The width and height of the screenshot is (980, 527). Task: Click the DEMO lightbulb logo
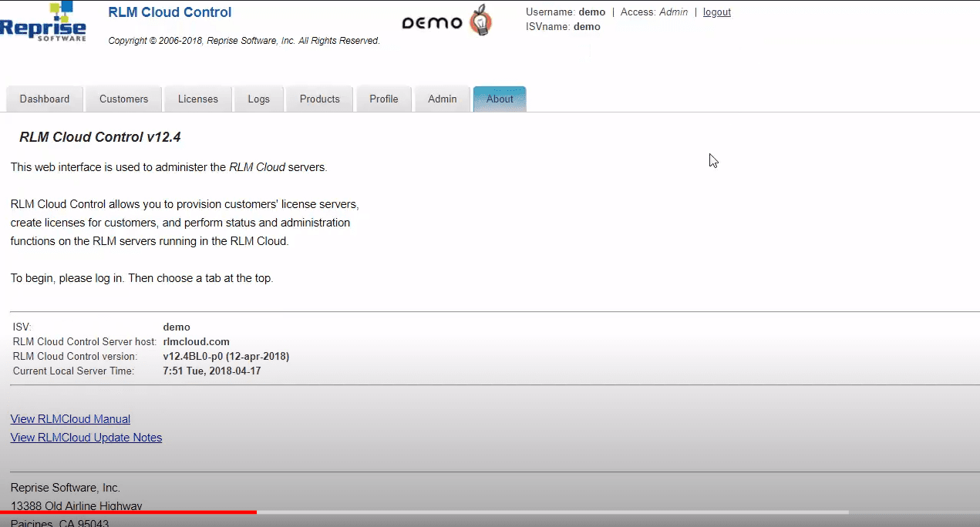pyautogui.click(x=447, y=21)
